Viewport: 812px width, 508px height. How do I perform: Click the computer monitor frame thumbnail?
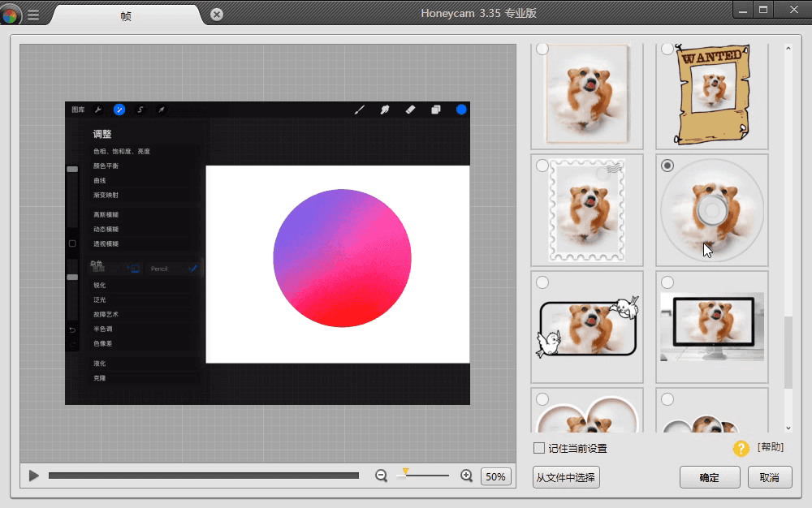tap(712, 327)
